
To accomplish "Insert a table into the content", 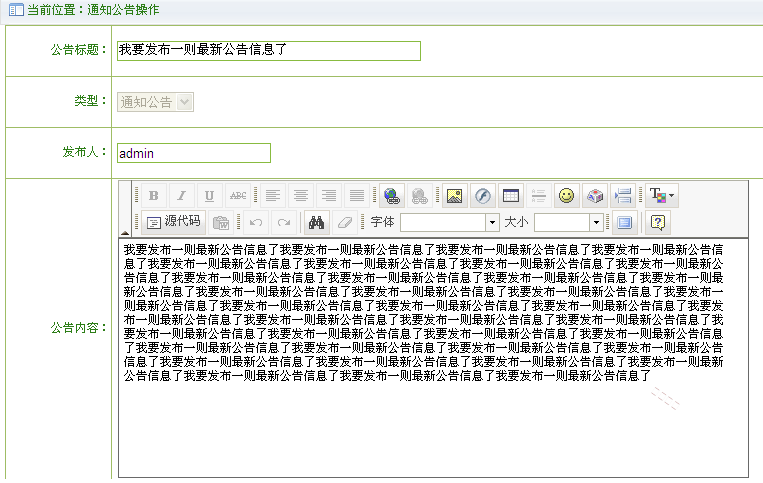I will point(511,196).
